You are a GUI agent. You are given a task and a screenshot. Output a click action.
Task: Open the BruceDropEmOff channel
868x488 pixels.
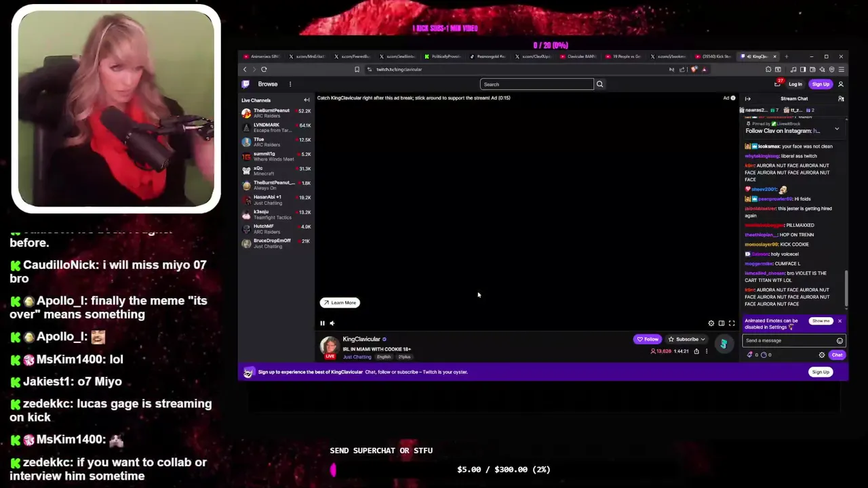(x=276, y=243)
